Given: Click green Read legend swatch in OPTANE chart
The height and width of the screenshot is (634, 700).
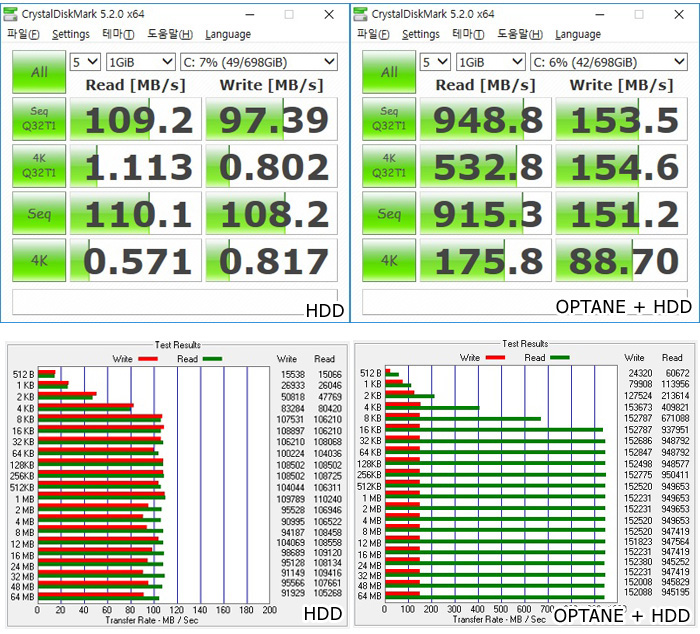Looking at the screenshot, I should (x=560, y=357).
